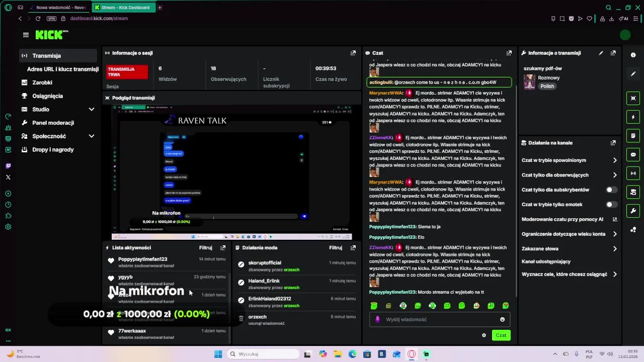Open chat settings gear icon

[484, 335]
